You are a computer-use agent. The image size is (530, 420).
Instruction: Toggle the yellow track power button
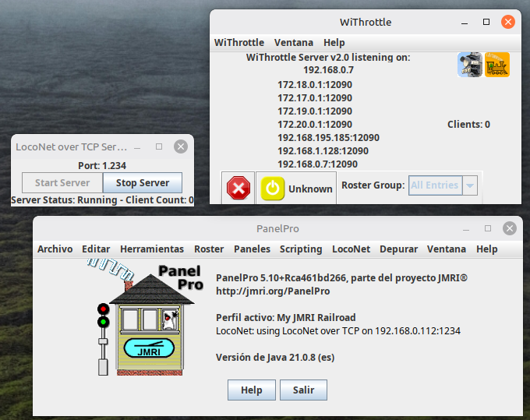tap(273, 189)
